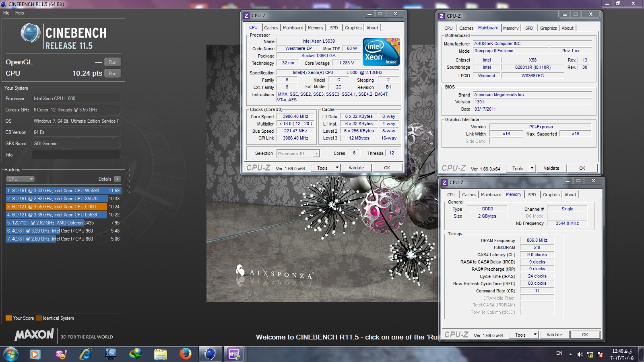Click BIOS date 03/17/2011
Image resolution: width=644 pixels, height=362 pixels.
[532, 109]
